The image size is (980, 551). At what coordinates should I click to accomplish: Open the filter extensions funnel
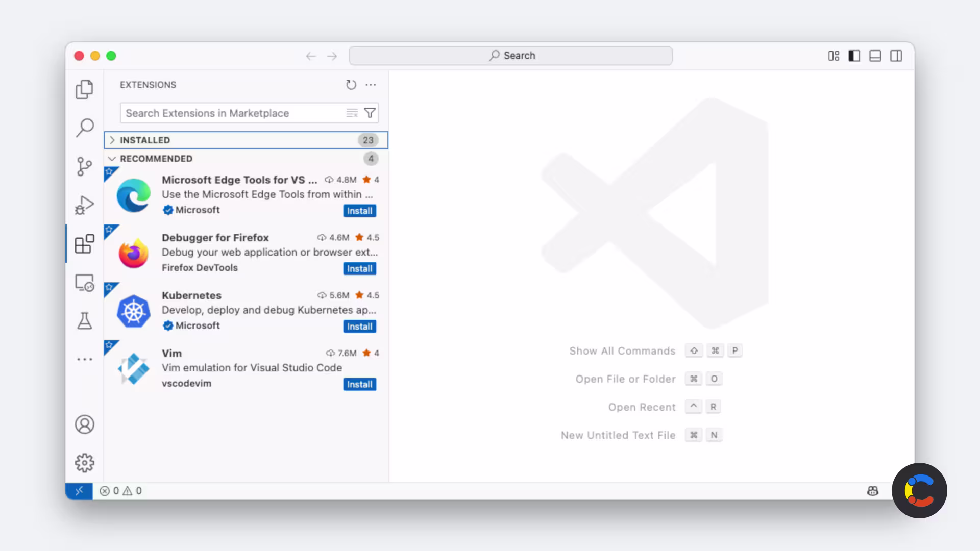pyautogui.click(x=370, y=113)
